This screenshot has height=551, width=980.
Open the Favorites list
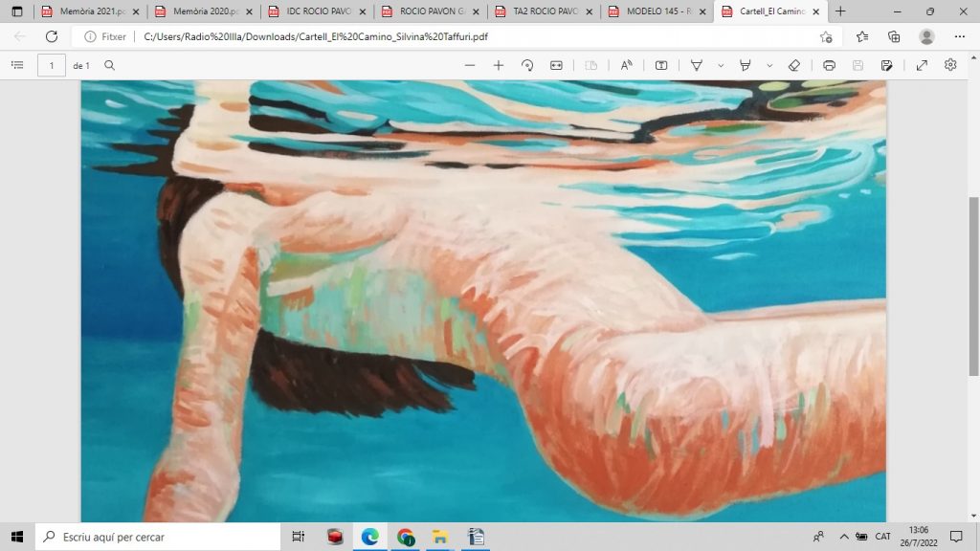point(862,37)
